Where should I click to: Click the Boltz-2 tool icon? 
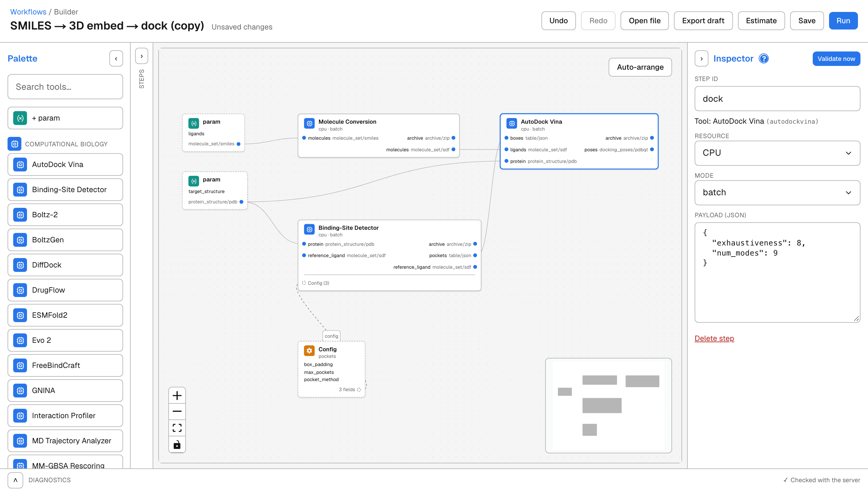point(20,215)
